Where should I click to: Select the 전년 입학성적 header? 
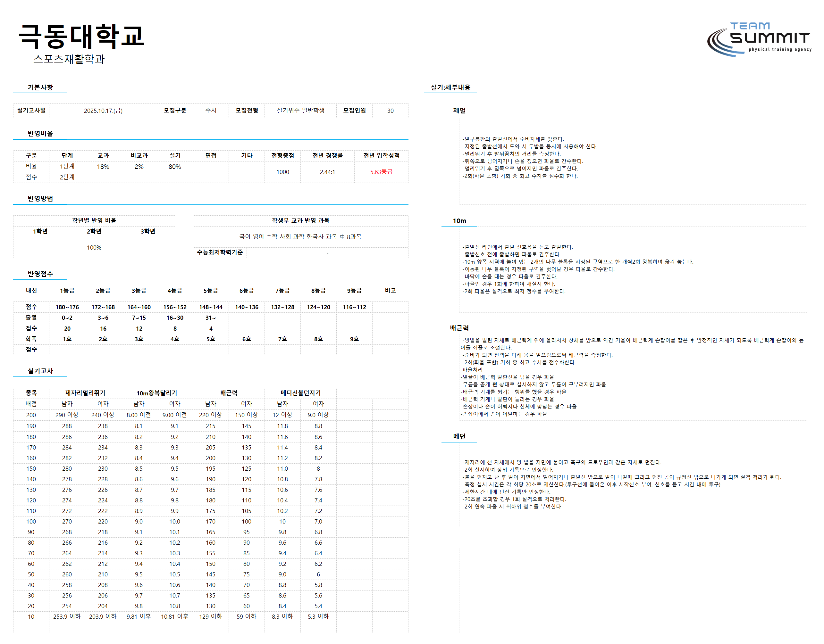(381, 155)
